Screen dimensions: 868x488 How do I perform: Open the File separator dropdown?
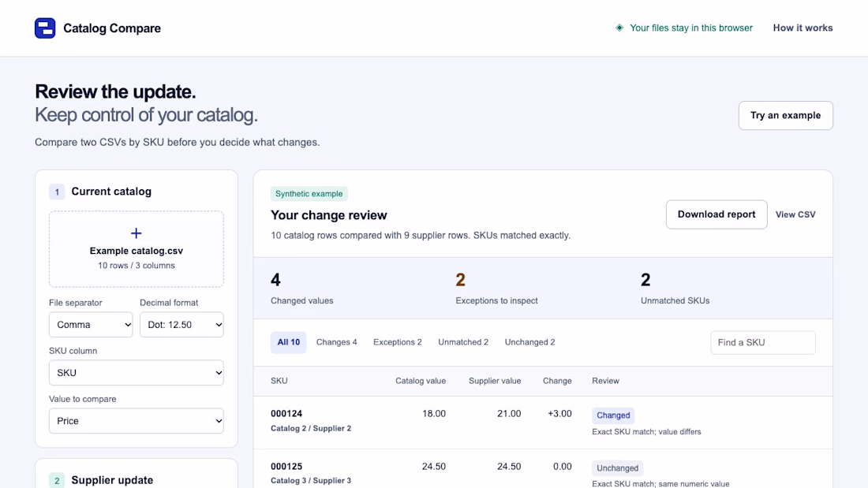click(91, 325)
